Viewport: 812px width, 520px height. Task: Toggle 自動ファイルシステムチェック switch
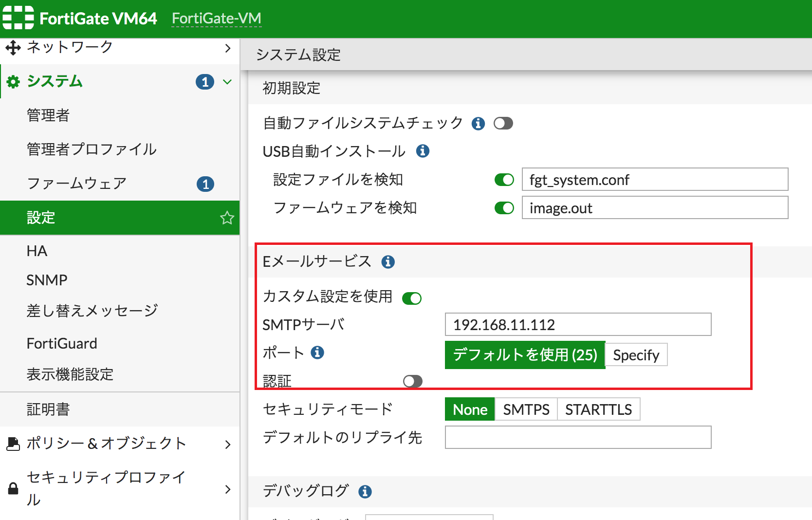pyautogui.click(x=503, y=124)
